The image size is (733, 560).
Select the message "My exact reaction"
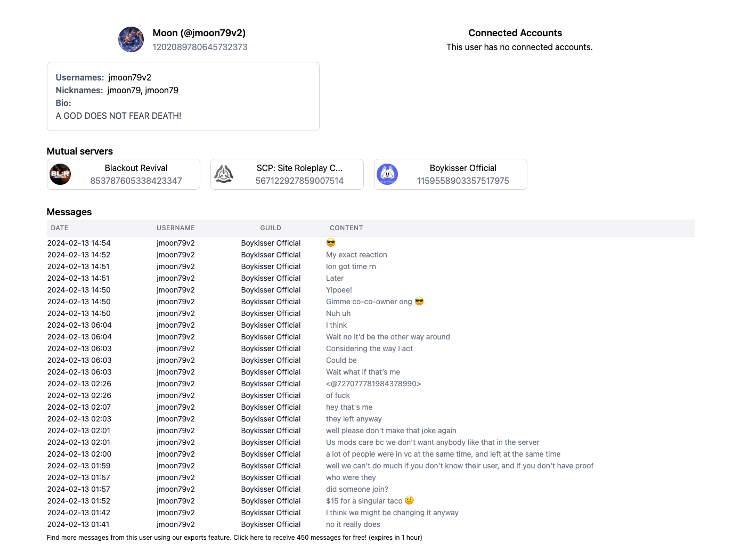(356, 255)
